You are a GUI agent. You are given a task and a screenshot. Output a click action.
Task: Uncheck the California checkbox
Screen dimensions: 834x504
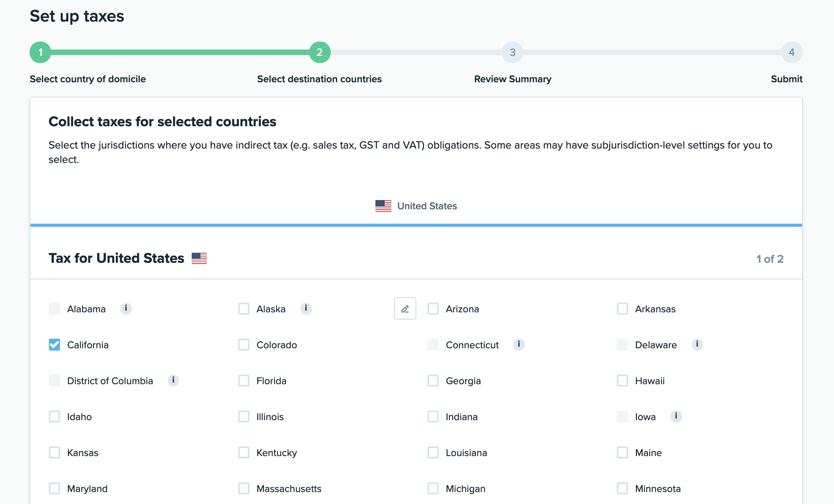(54, 345)
